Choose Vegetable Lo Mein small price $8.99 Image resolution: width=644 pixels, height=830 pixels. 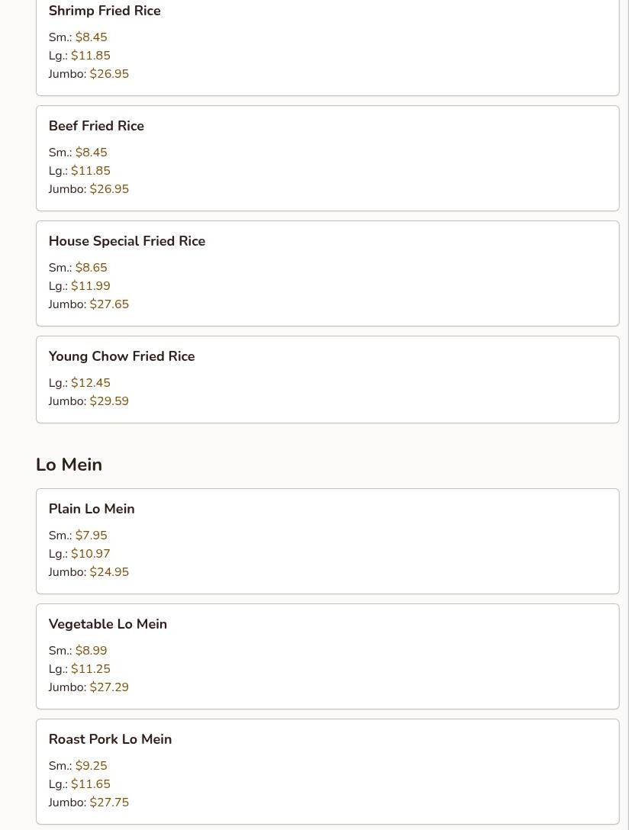(x=92, y=651)
